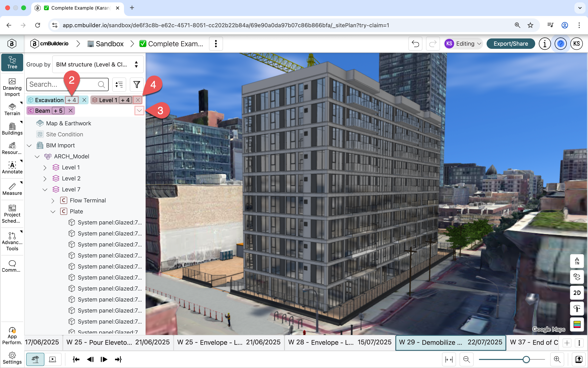Select the Terrain tool
The image size is (588, 368).
pyautogui.click(x=12, y=109)
